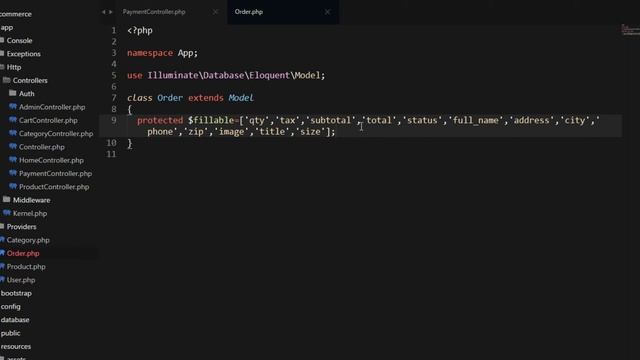
Task: Open ProductController.php from the sidebar
Action: (x=54, y=187)
